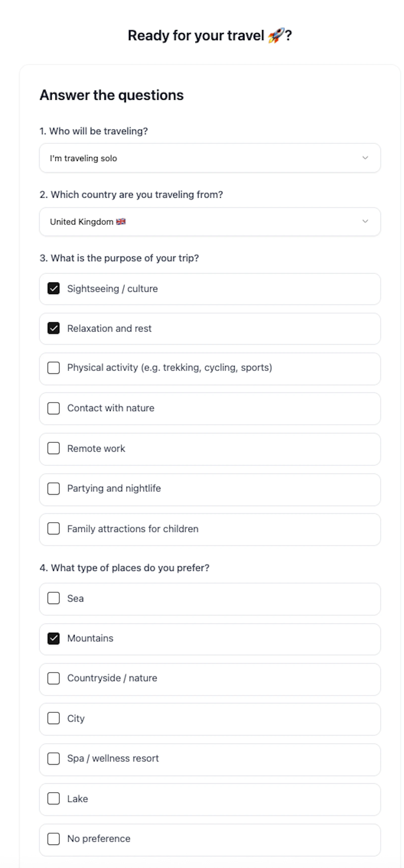Open the 'Who will be traveling' dropdown

coord(210,158)
